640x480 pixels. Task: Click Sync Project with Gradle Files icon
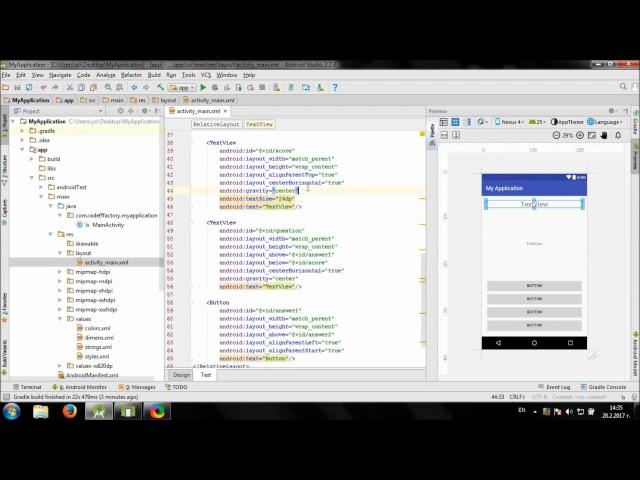click(x=291, y=87)
